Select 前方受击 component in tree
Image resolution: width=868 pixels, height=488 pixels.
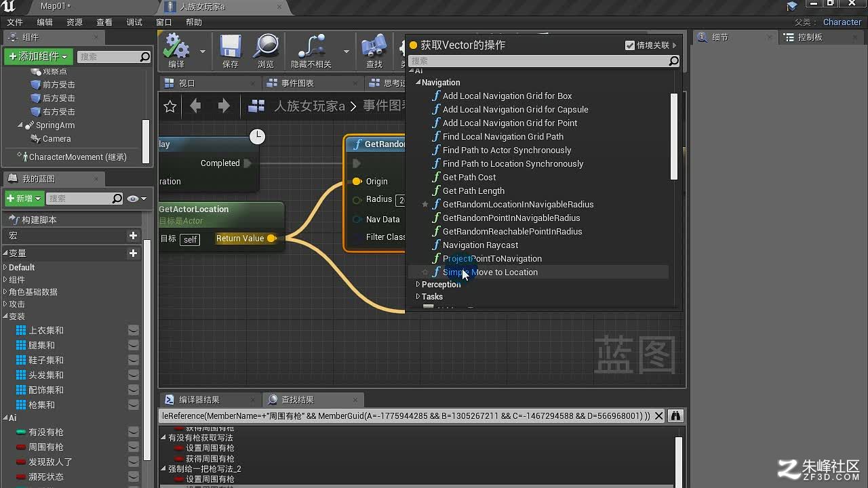pos(53,85)
